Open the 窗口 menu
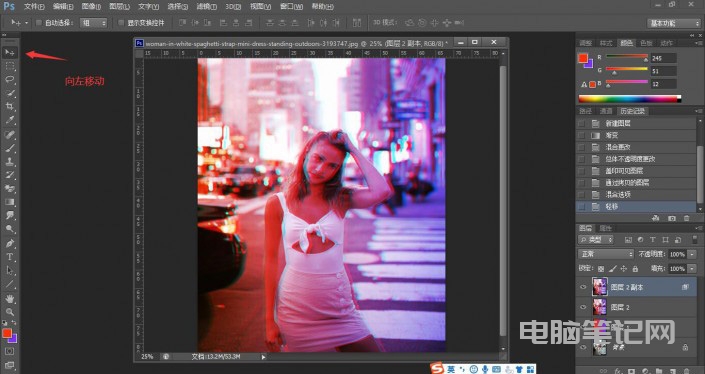 pos(291,7)
